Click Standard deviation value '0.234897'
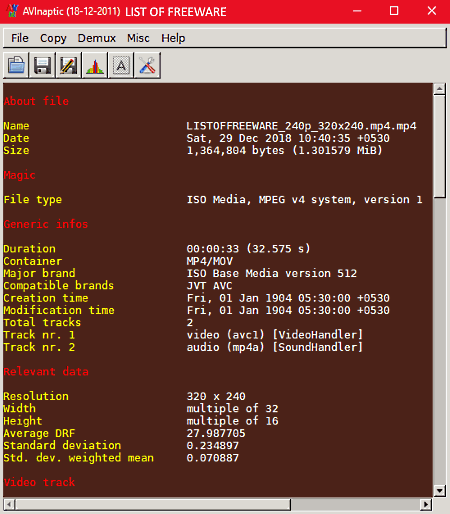The width and height of the screenshot is (450, 514). tap(213, 445)
